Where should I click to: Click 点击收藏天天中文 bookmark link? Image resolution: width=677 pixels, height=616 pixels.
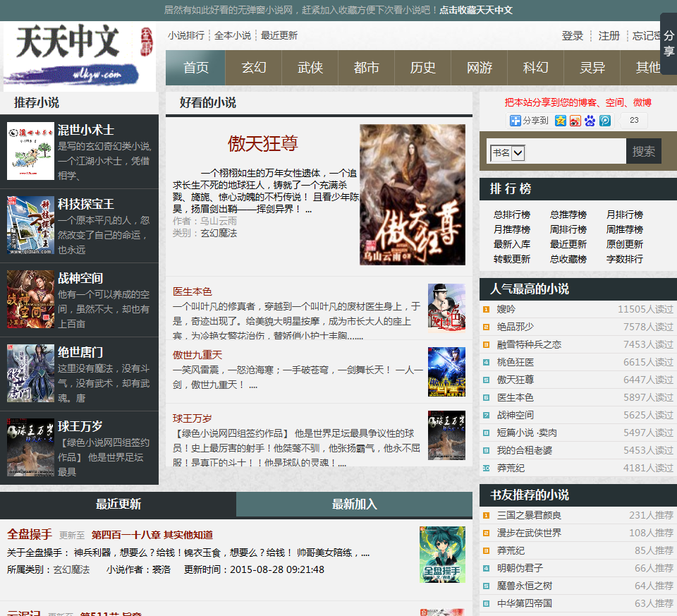click(x=476, y=10)
